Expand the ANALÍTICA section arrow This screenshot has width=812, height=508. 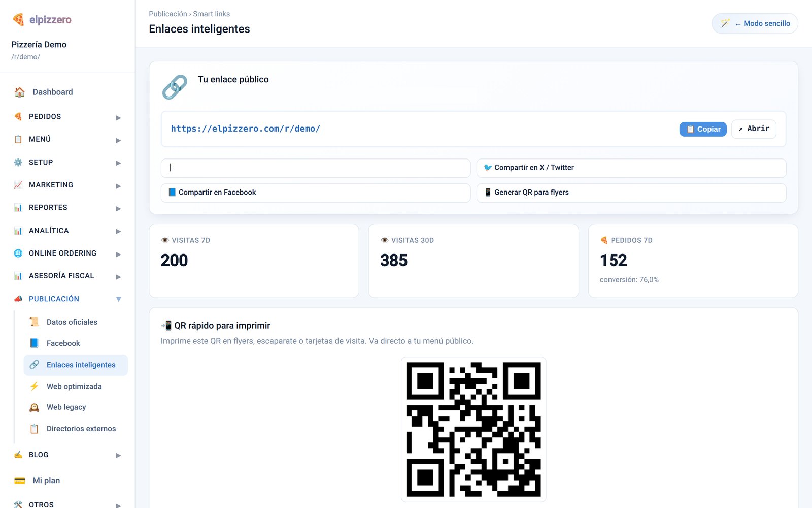point(118,231)
